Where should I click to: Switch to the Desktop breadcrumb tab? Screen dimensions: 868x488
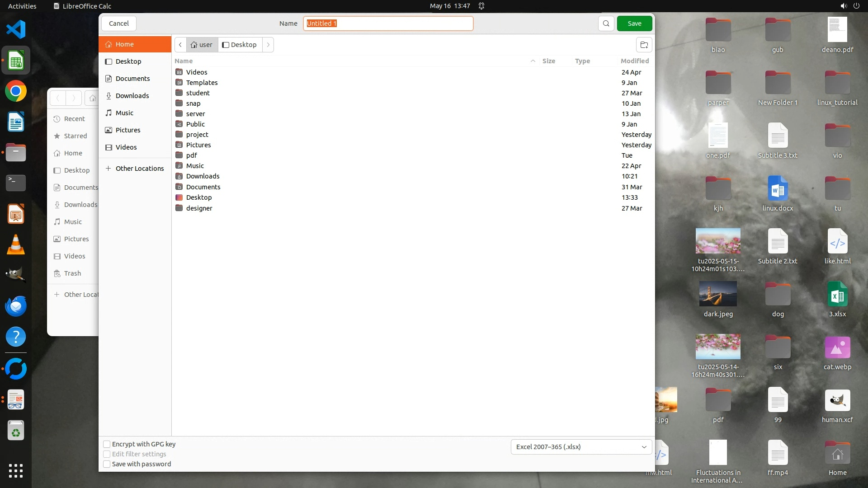pyautogui.click(x=240, y=45)
